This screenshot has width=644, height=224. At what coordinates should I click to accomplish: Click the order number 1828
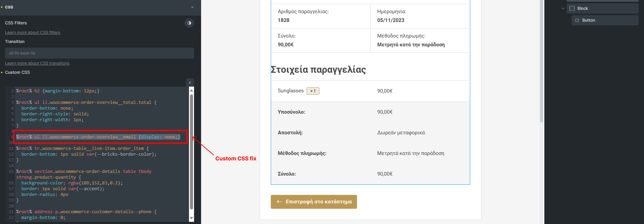pos(284,20)
